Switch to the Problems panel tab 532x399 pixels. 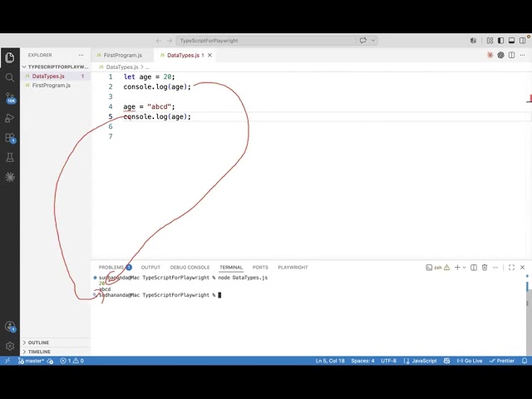pyautogui.click(x=111, y=268)
